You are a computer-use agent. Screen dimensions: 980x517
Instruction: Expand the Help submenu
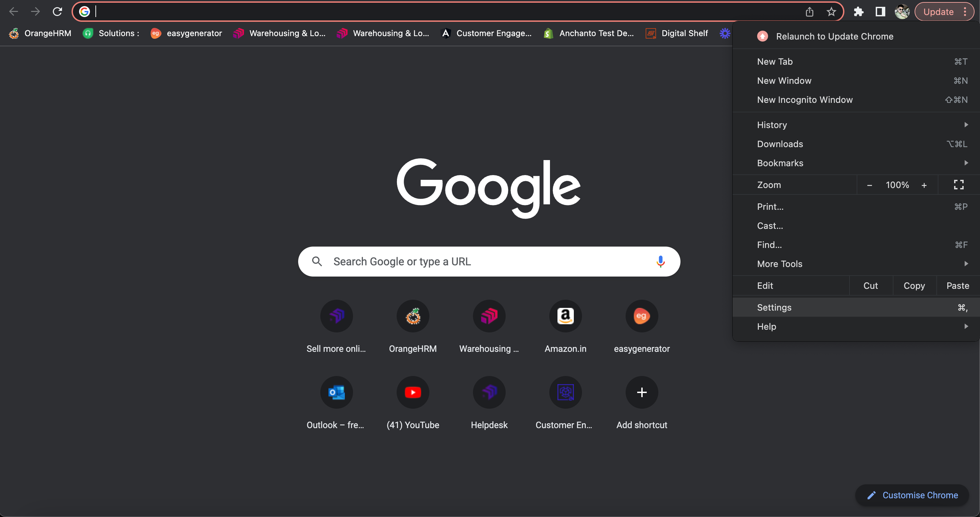[856, 326]
